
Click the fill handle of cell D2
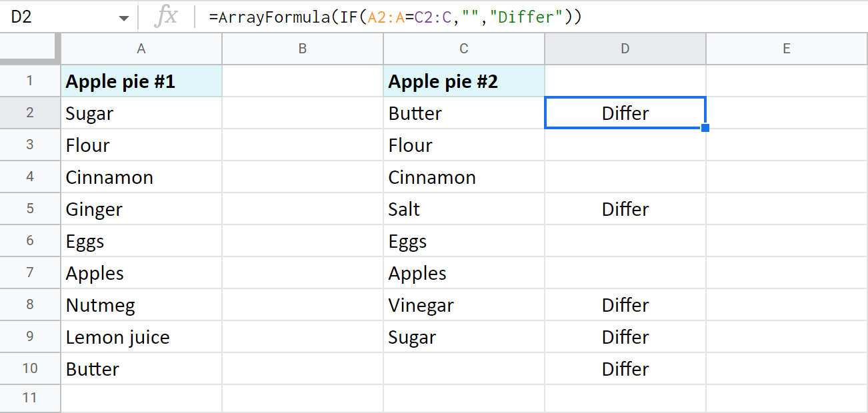click(x=705, y=128)
